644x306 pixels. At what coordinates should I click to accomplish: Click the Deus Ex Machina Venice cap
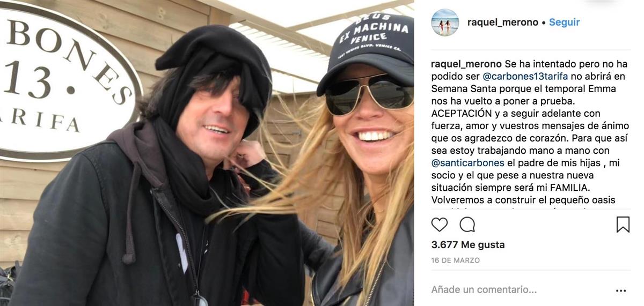click(367, 48)
